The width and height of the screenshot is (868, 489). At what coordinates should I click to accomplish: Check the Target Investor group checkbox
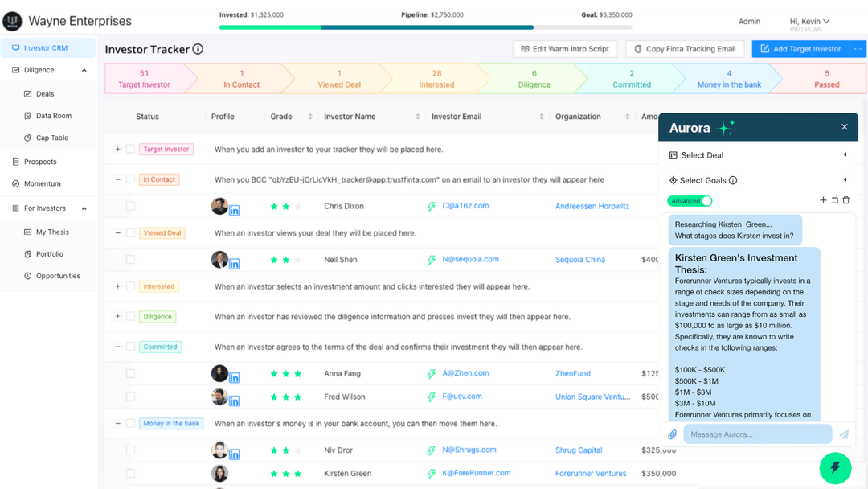(x=131, y=149)
